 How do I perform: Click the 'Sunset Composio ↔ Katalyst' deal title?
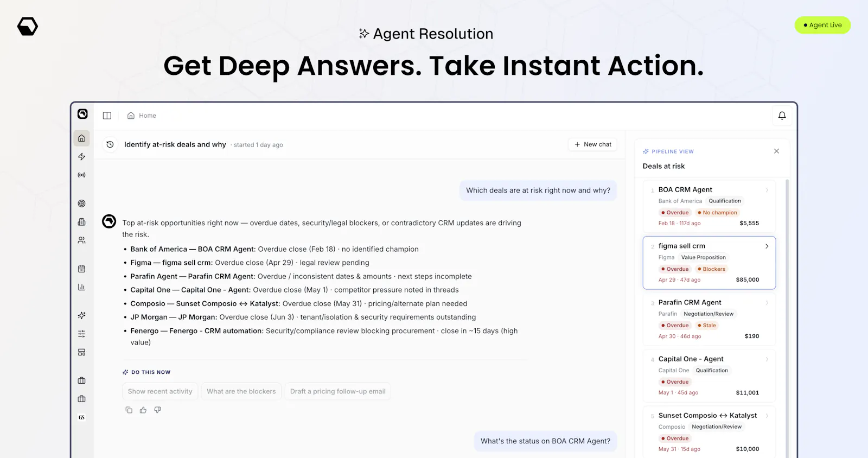(x=707, y=415)
